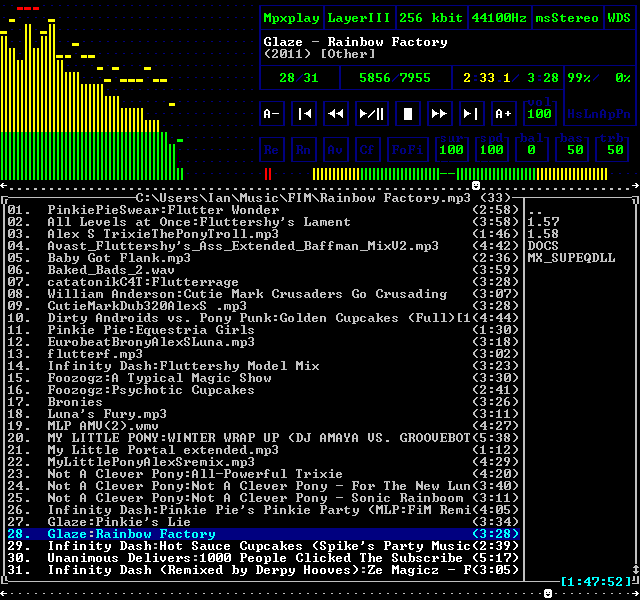This screenshot has height=600, width=640.
Task: Select track 19 MLP AMV(2).wmv
Action: point(263,426)
